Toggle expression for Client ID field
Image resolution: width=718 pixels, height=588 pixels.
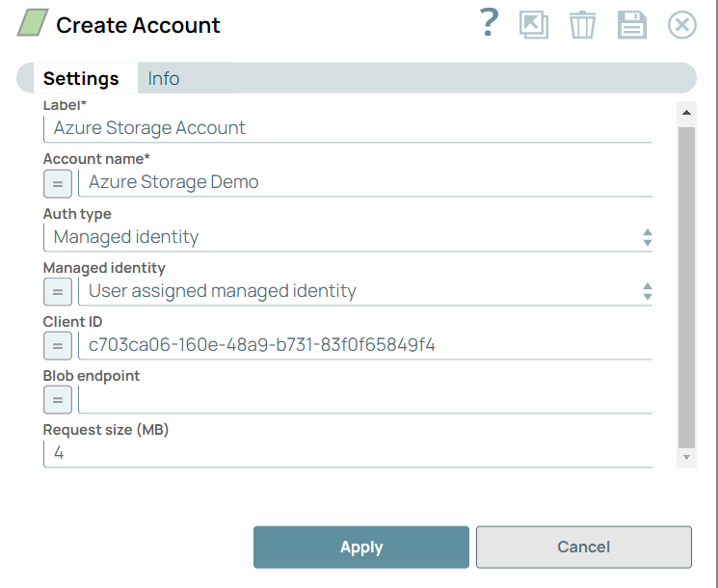click(x=58, y=345)
